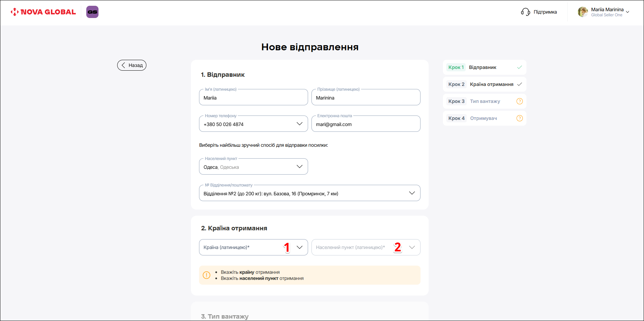Image resolution: width=644 pixels, height=321 pixels.
Task: Click the green checkmark beside Відправник step
Action: click(x=519, y=67)
